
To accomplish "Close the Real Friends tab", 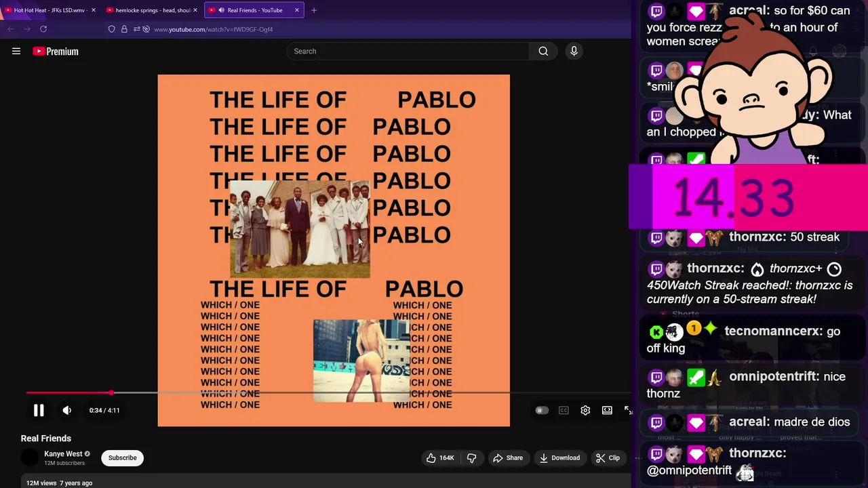I will 296,10.
